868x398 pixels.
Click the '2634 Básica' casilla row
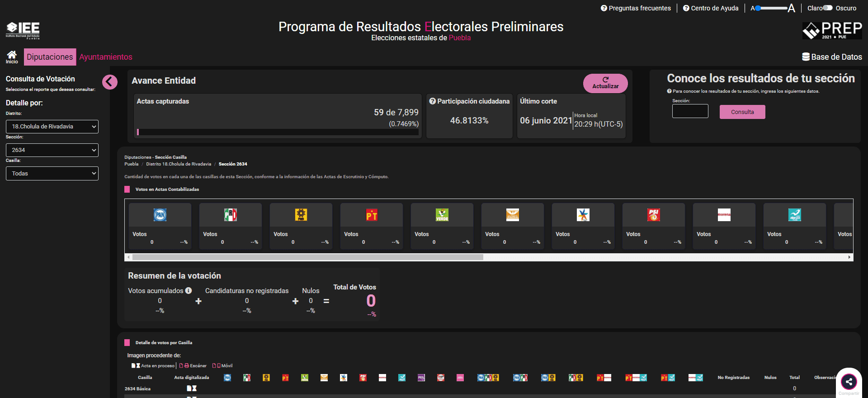coord(137,389)
